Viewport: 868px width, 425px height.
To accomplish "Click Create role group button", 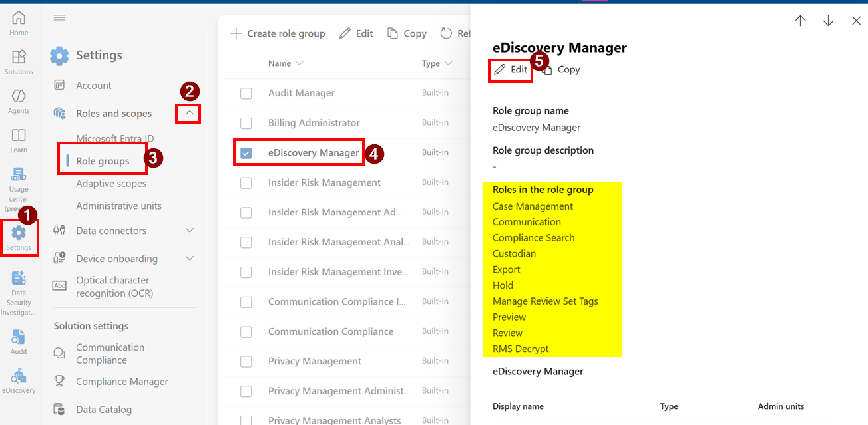I will (278, 33).
